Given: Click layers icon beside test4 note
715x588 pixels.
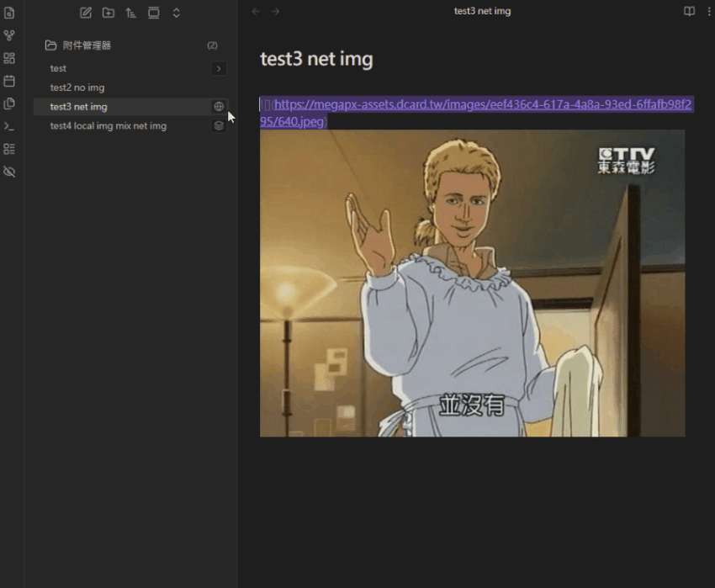Looking at the screenshot, I should 219,126.
